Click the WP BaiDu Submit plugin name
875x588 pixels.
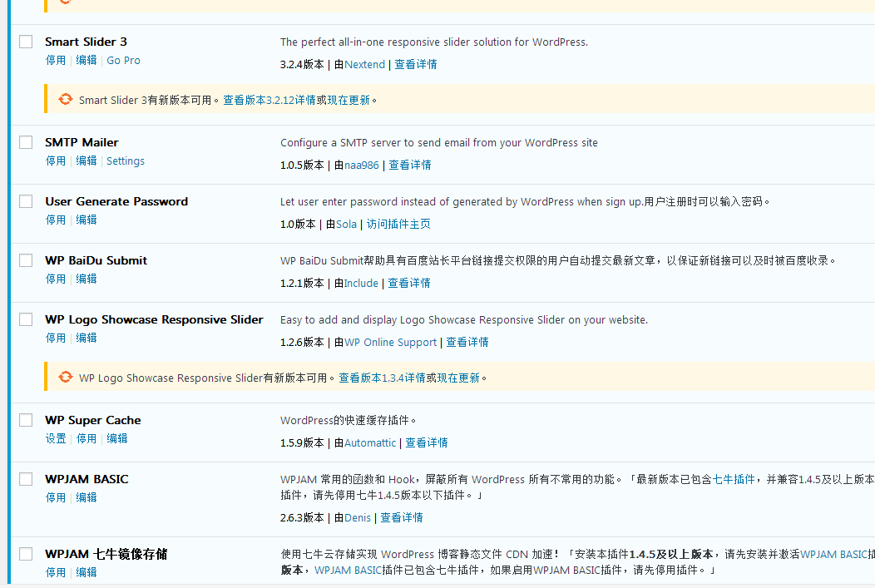coord(96,260)
